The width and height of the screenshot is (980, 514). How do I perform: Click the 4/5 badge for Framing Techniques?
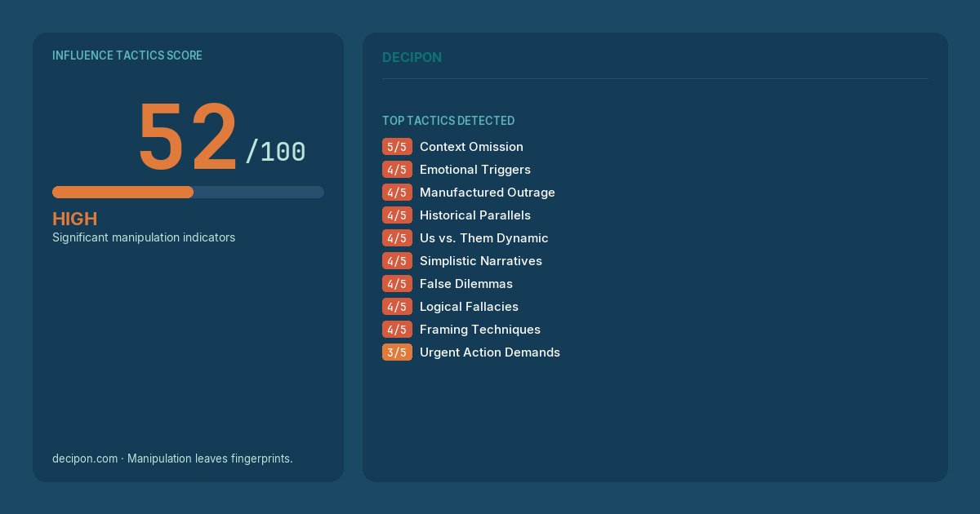(397, 330)
